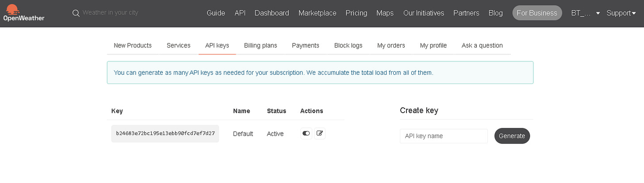
Task: Switch to the Block logs tab
Action: click(x=348, y=45)
